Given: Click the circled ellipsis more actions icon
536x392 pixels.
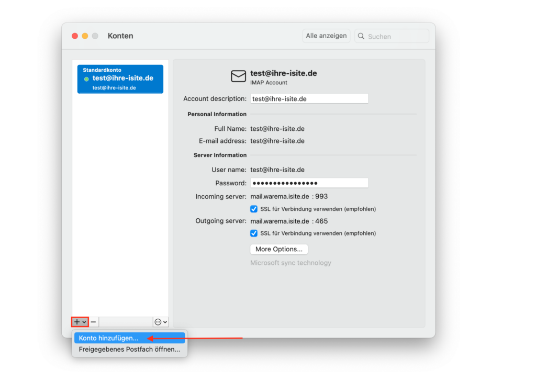Looking at the screenshot, I should (158, 322).
